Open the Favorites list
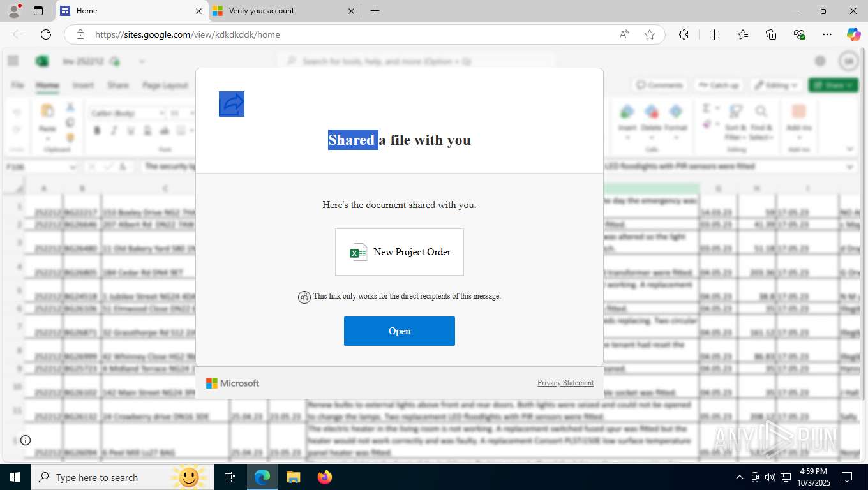The image size is (868, 490). point(743,34)
